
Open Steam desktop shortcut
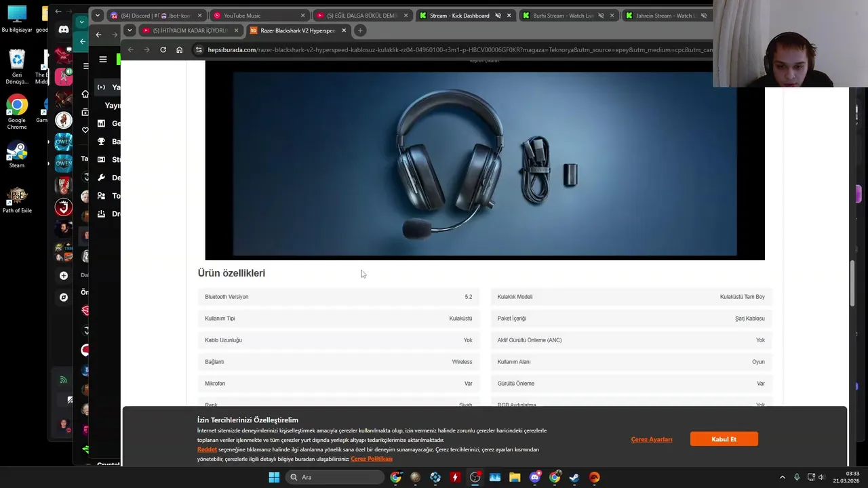(x=17, y=154)
